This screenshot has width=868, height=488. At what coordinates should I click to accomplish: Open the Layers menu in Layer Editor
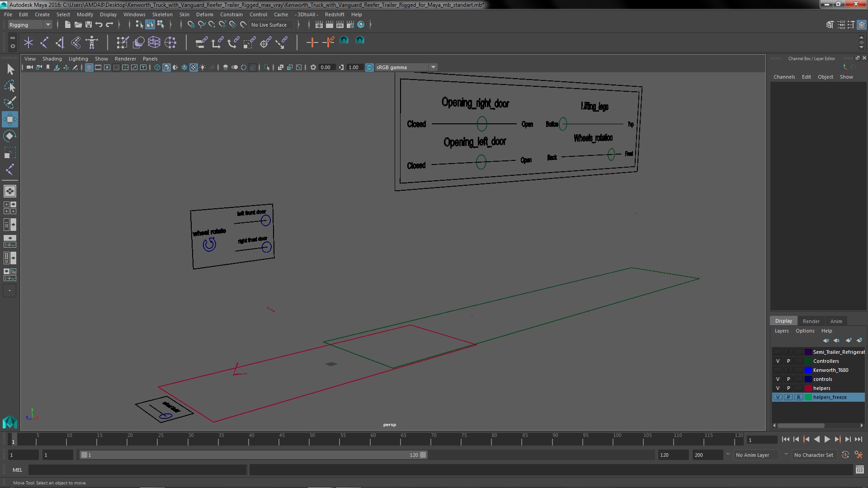pyautogui.click(x=781, y=331)
